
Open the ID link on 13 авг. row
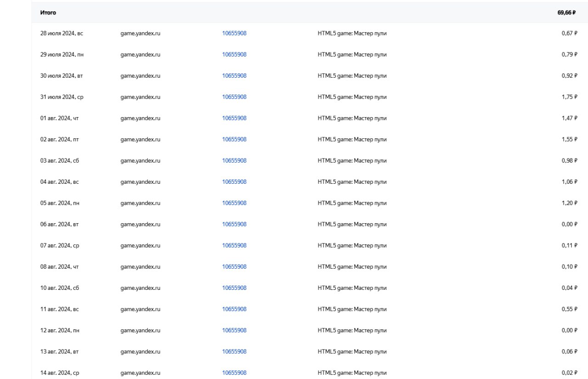click(234, 351)
